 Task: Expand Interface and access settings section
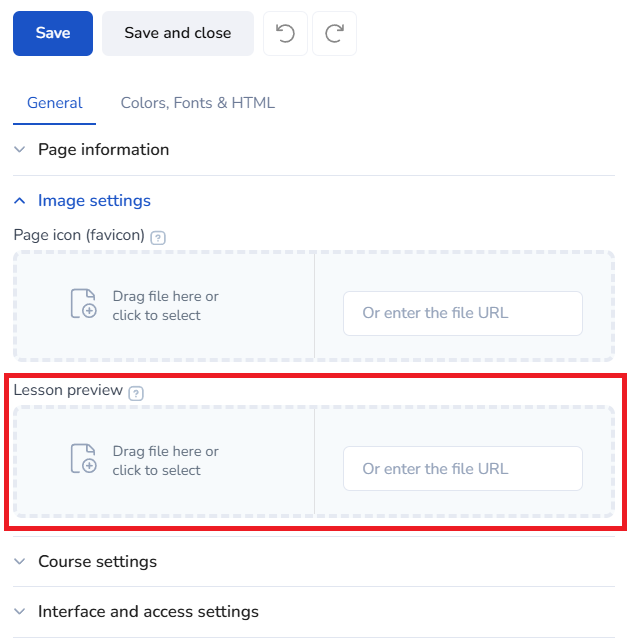(148, 612)
